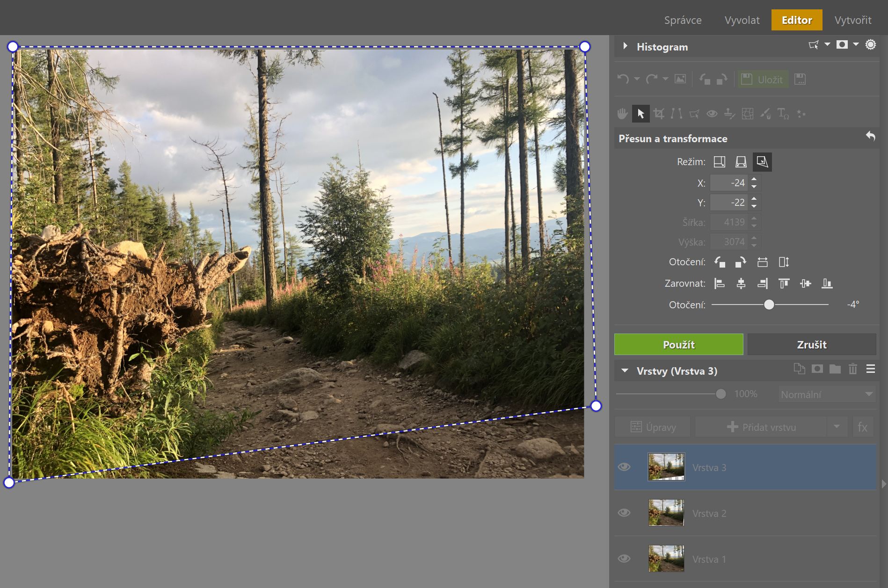Viewport: 888px width, 588px height.
Task: Open selection display dropdown arrow near Histogram
Action: (827, 44)
